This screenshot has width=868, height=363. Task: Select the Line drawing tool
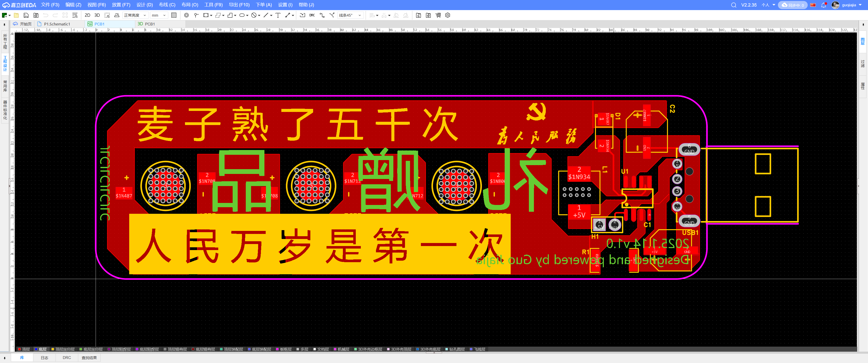click(x=266, y=15)
